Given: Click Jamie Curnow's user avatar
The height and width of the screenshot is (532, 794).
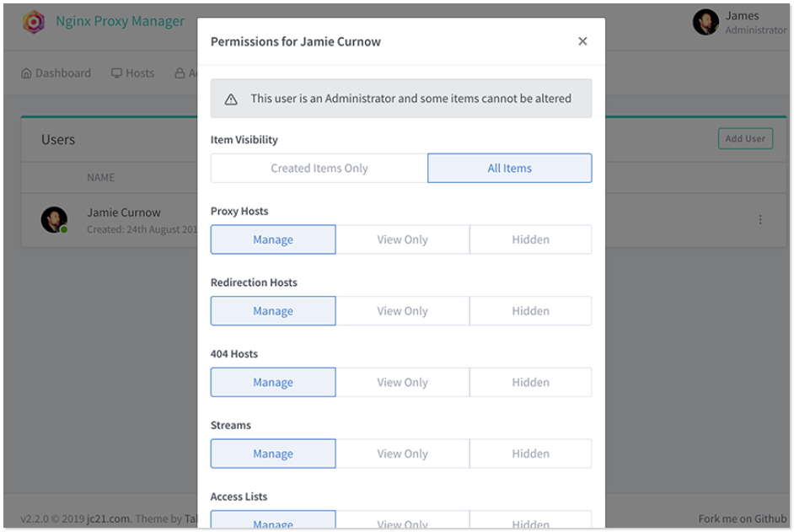Looking at the screenshot, I should point(54,220).
